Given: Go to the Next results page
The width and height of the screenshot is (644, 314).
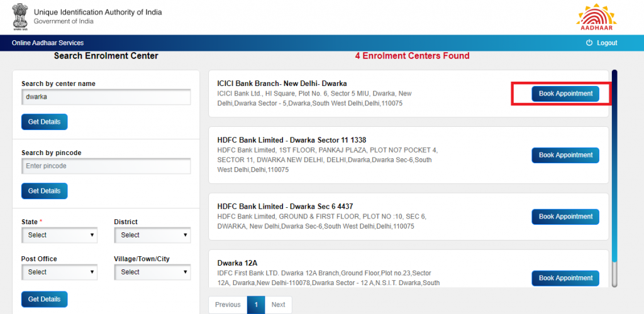Looking at the screenshot, I should tap(278, 305).
